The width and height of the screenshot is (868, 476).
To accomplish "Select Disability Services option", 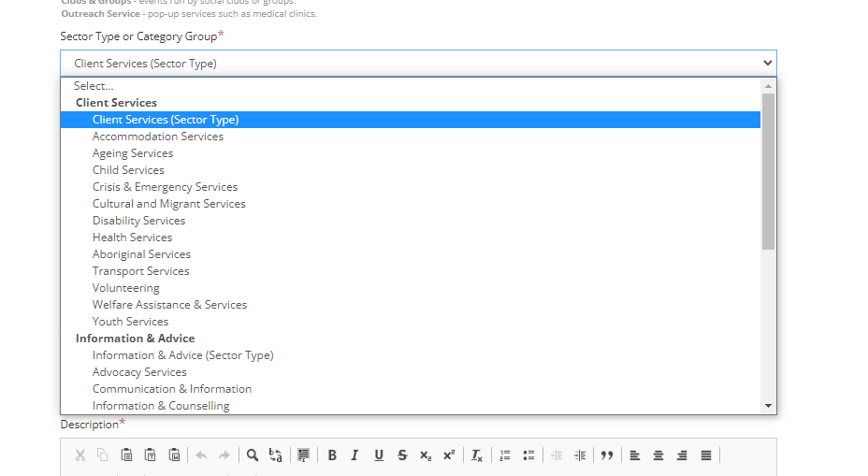I will coord(411,221).
